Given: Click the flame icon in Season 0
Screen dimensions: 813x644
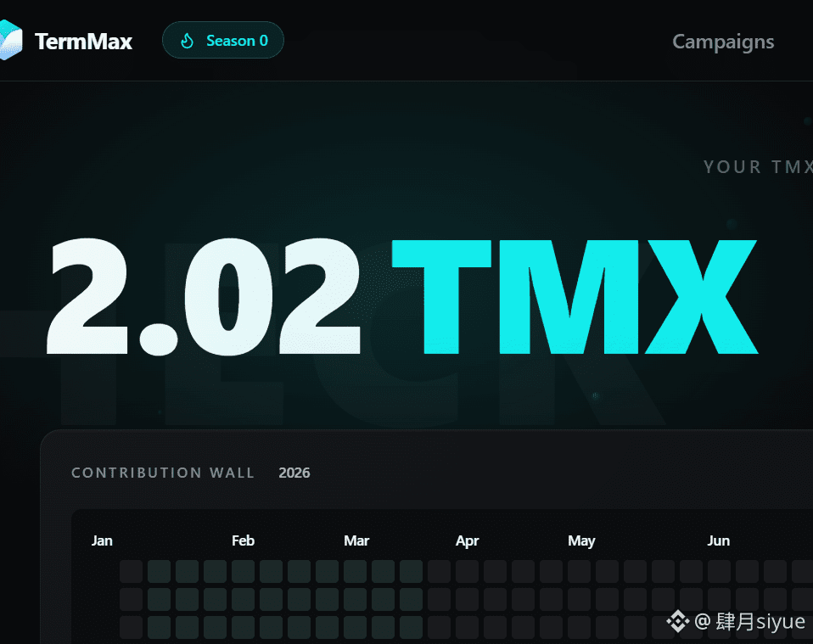Looking at the screenshot, I should (x=188, y=41).
